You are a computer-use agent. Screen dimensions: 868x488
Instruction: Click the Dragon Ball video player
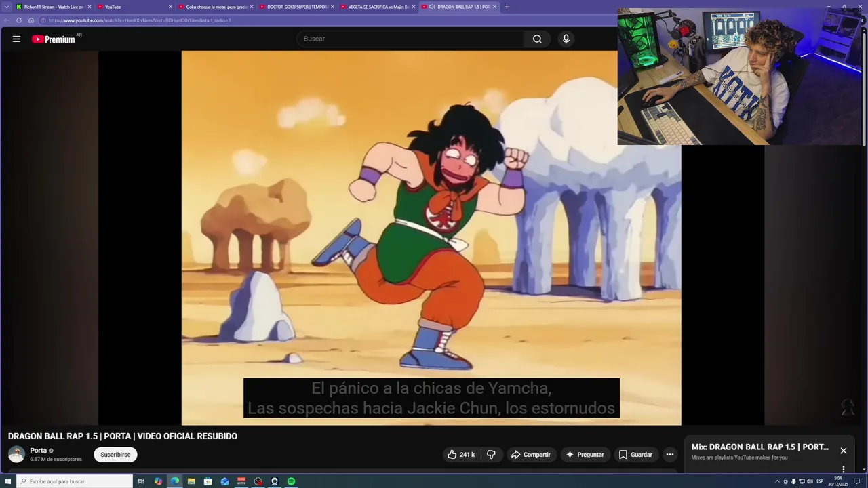click(431, 238)
